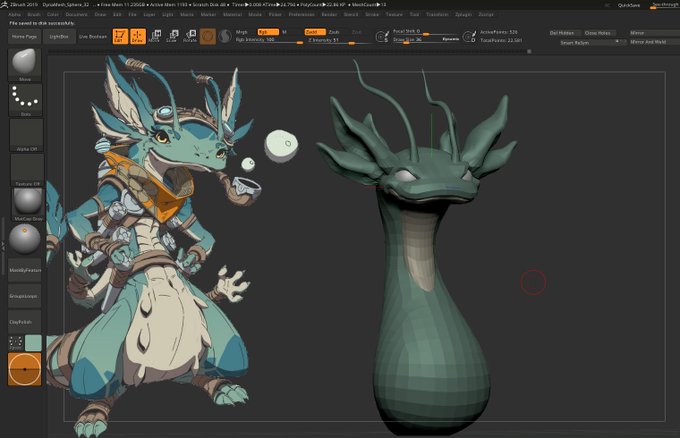Click the Mirror button
680x438 pixels.
pyautogui.click(x=654, y=33)
